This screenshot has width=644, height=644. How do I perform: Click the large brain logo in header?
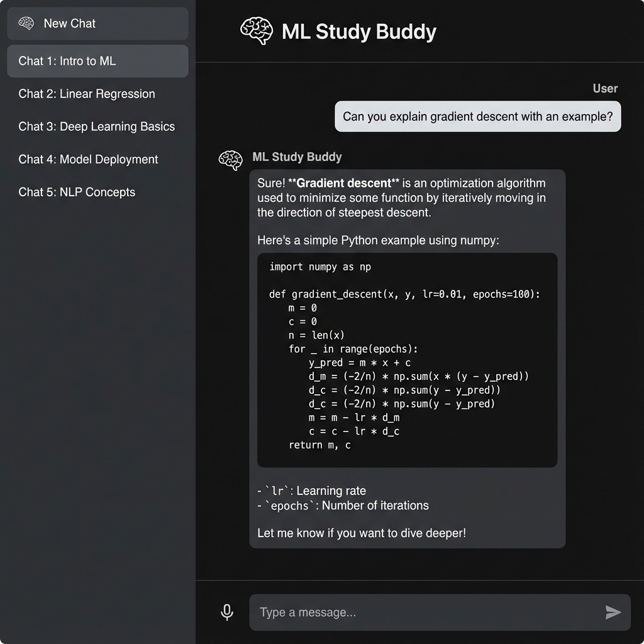tap(257, 31)
